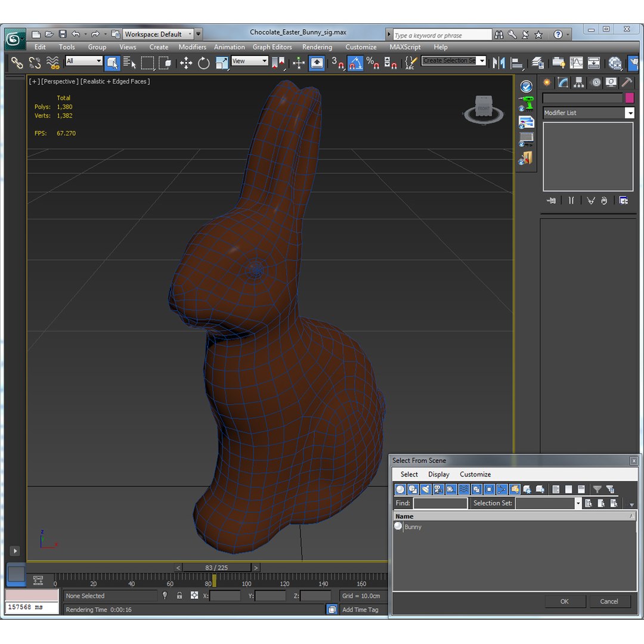The height and width of the screenshot is (644, 644).
Task: Click the Unlink Selection icon
Action: (35, 63)
